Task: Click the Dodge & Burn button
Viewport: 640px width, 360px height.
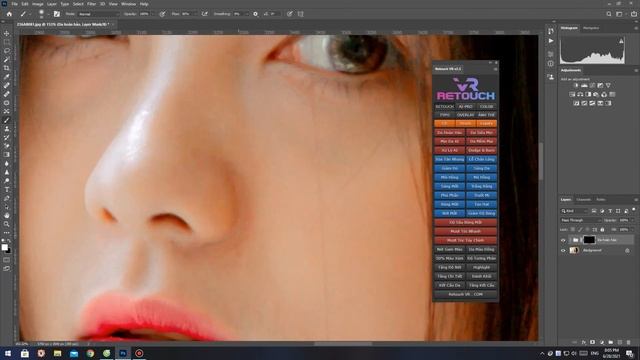Action: point(482,150)
